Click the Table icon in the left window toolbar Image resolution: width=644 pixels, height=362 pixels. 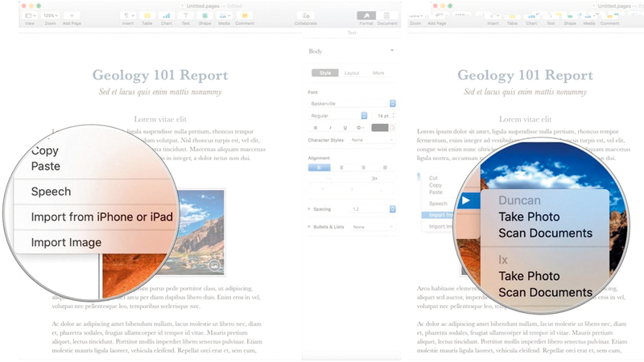pos(147,15)
